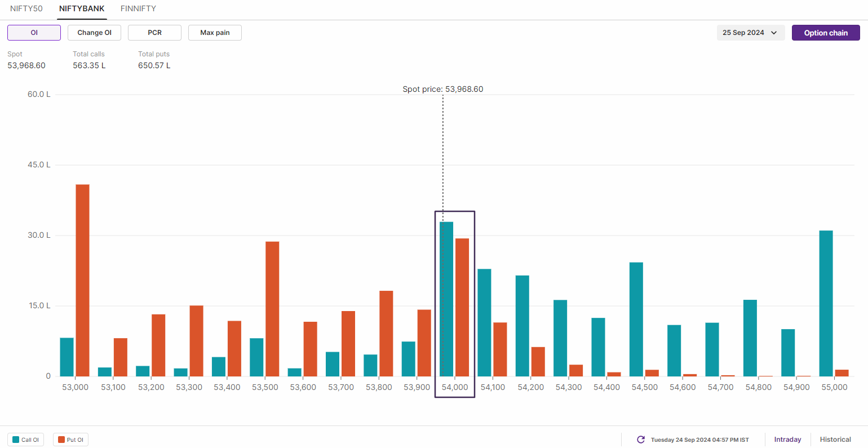The image size is (868, 448).
Task: Toggle the Call OI legend swatch
Action: pyautogui.click(x=16, y=440)
